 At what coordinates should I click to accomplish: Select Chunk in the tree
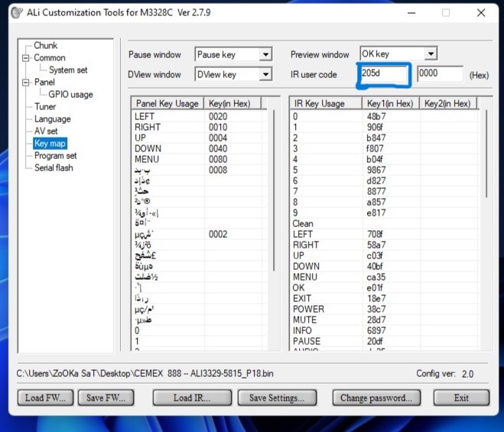[46, 45]
